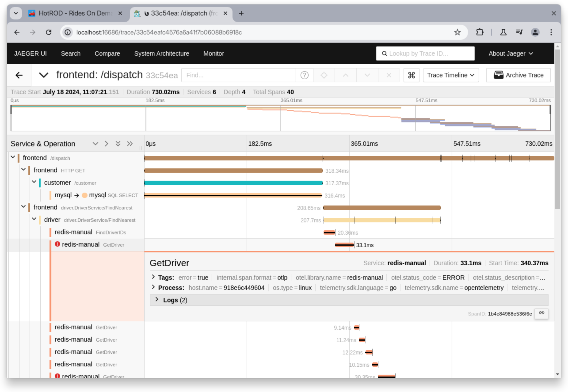
Task: Collapse the driver FindNearest span row
Action: pyautogui.click(x=34, y=219)
